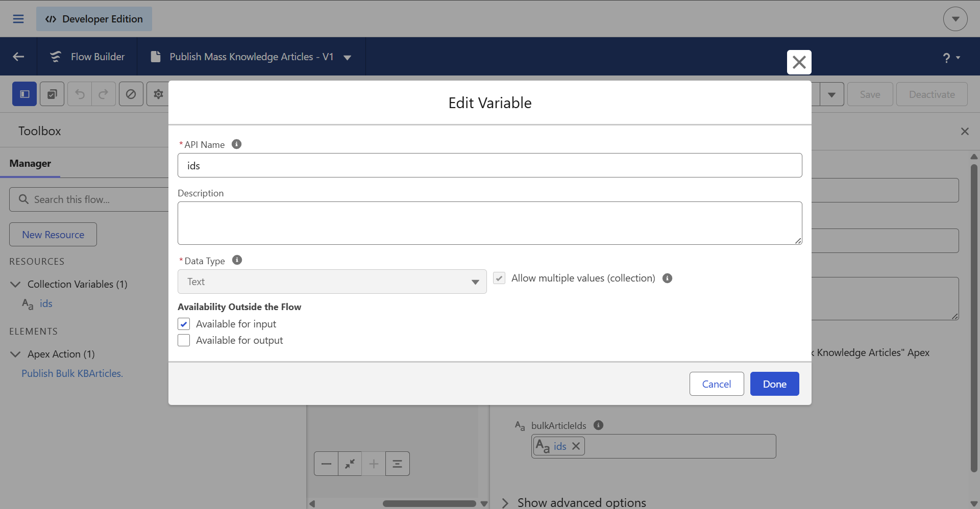Click the canvas scroll-left arrow

[312, 504]
